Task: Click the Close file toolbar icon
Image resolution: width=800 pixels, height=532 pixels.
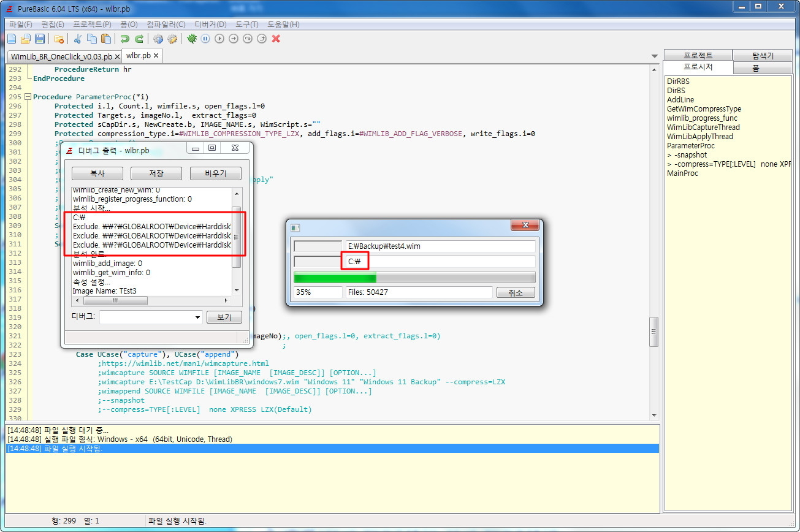Action: coord(59,39)
